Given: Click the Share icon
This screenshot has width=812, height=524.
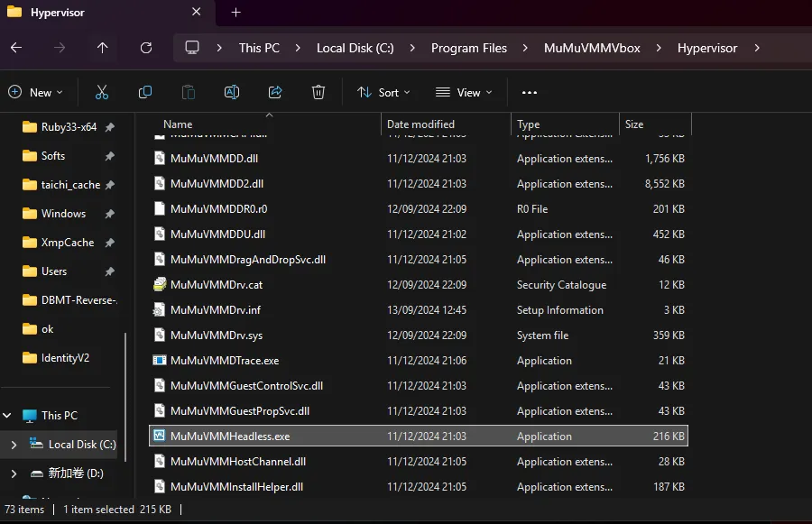Looking at the screenshot, I should 275,92.
